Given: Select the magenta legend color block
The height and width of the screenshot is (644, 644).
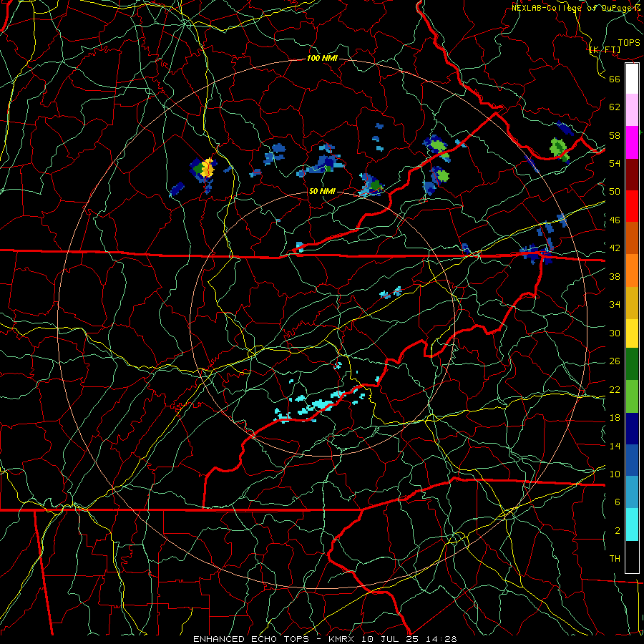Looking at the screenshot, I should pyautogui.click(x=632, y=142).
